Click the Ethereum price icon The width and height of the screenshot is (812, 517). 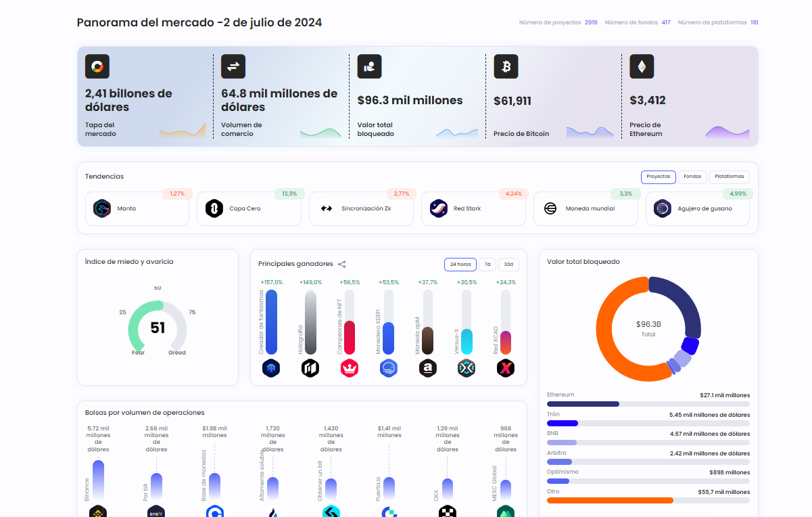[x=642, y=66]
